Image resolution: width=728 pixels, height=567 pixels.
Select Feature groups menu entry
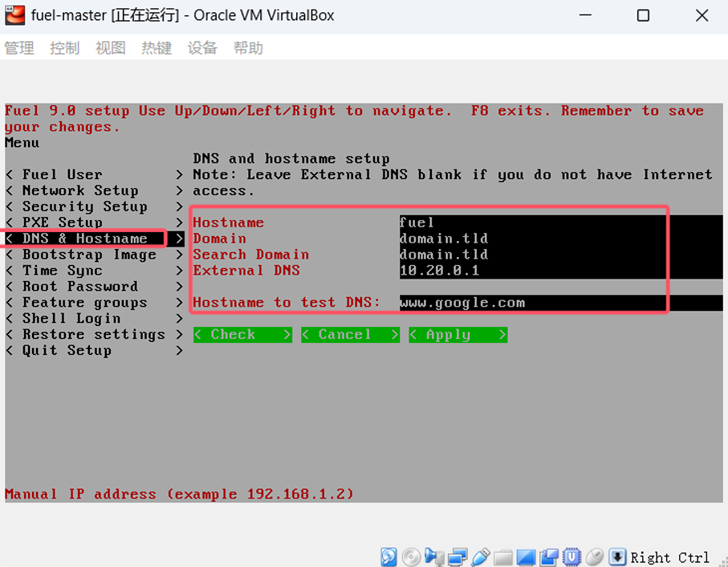[x=95, y=302]
